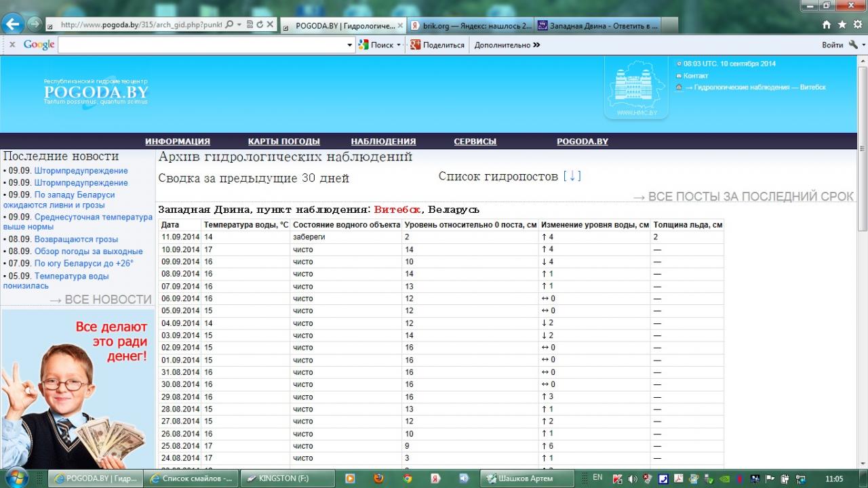
Task: Launch Firefox from the taskbar
Action: 378,478
